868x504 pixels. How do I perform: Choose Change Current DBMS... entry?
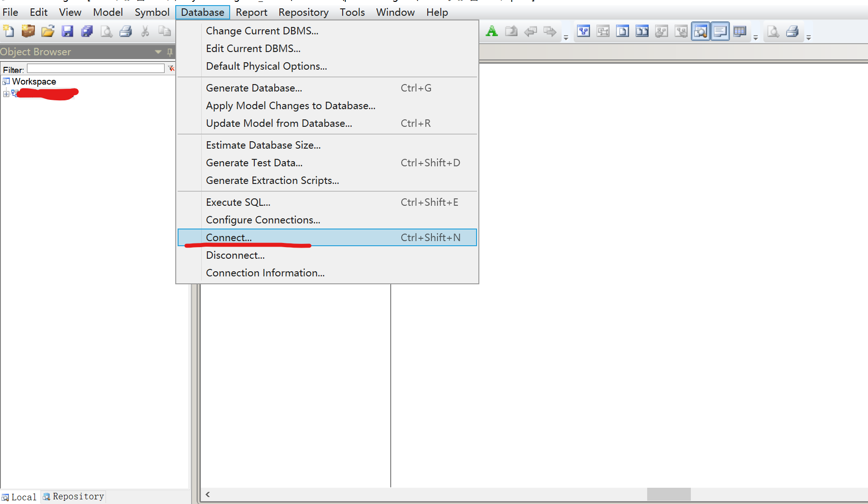[x=327, y=31]
